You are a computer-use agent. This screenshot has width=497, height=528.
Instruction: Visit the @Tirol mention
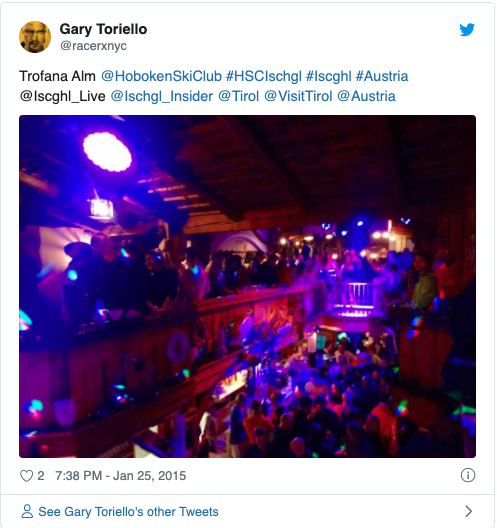(238, 96)
